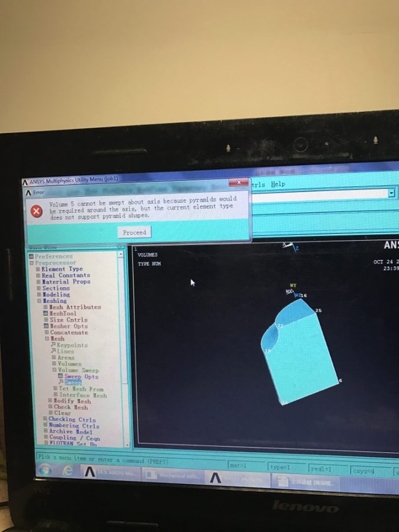Click the Lines pick arrow icon
The width and height of the screenshot is (399, 532).
click(x=53, y=351)
